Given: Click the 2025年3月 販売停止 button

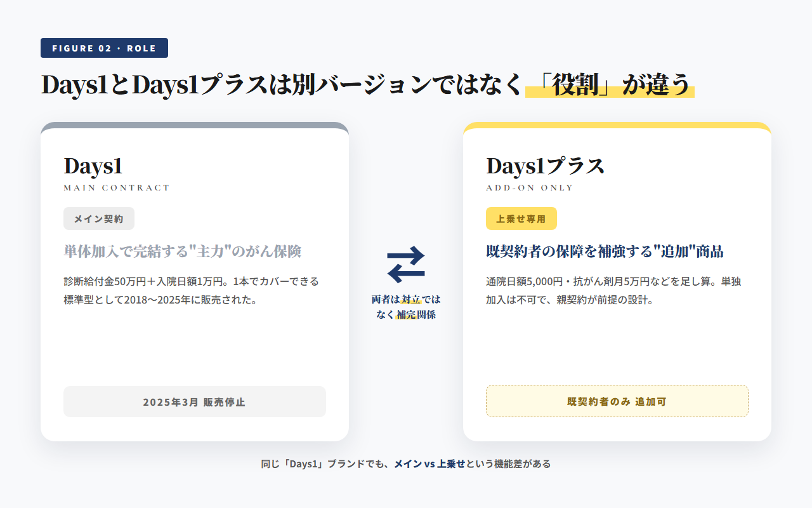Looking at the screenshot, I should 194,401.
